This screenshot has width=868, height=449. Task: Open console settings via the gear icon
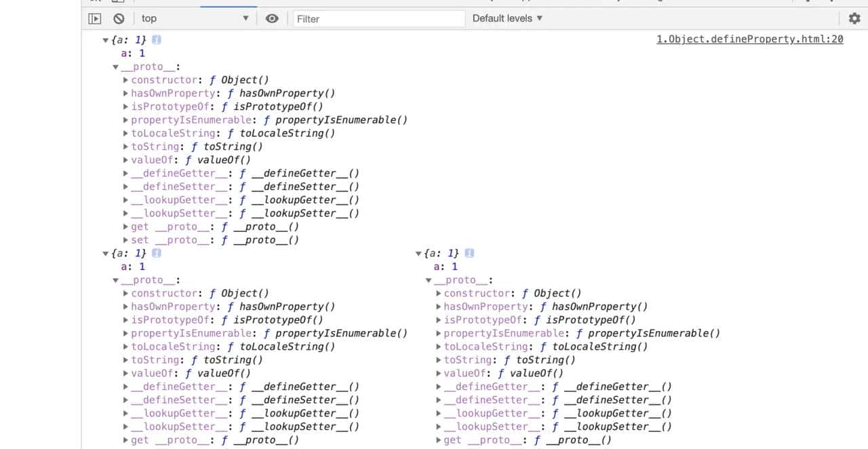click(x=854, y=18)
